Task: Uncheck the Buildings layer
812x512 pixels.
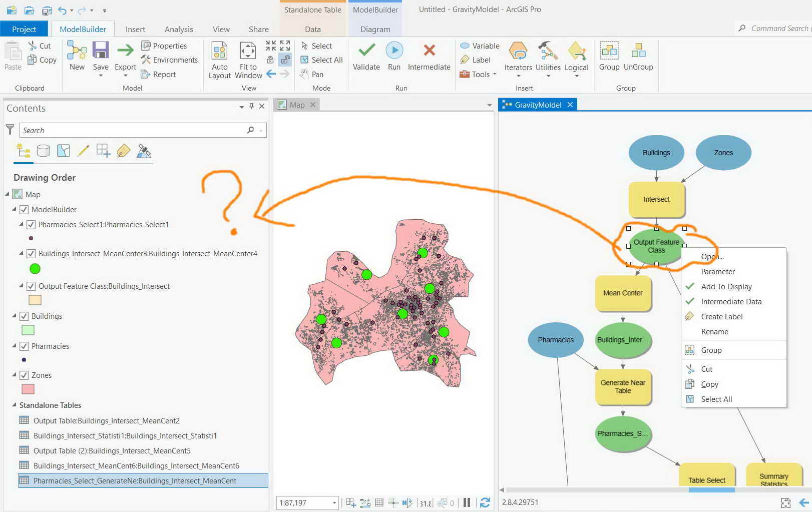Action: 24,316
